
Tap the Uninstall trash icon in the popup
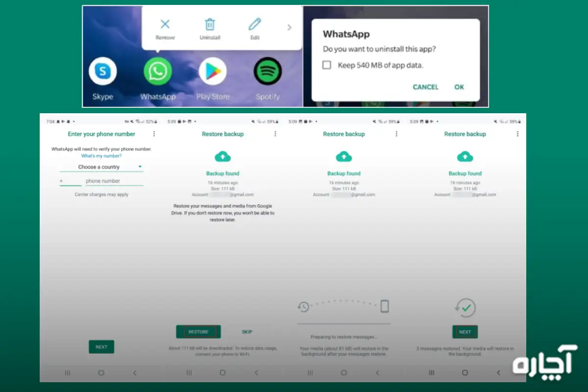point(210,24)
